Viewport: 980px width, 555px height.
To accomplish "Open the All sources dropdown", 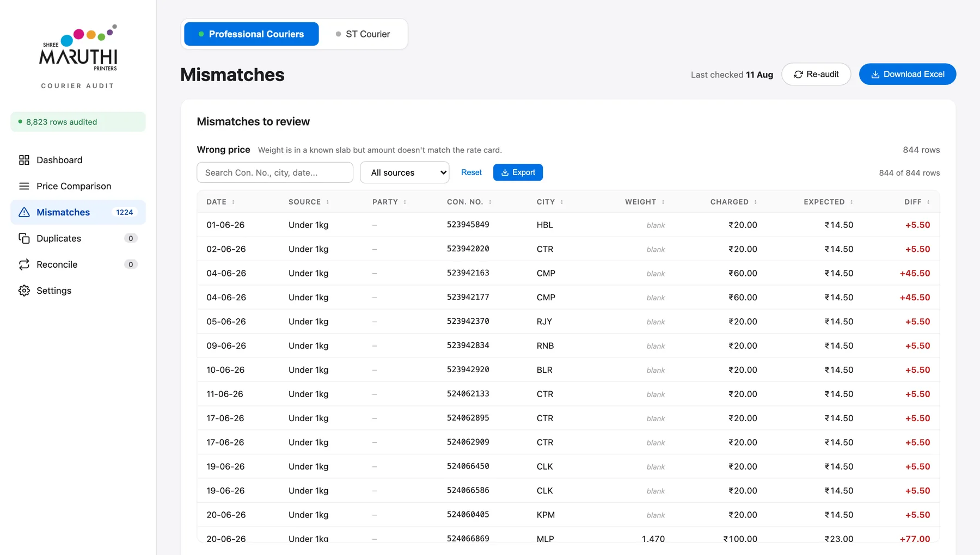I will tap(405, 172).
